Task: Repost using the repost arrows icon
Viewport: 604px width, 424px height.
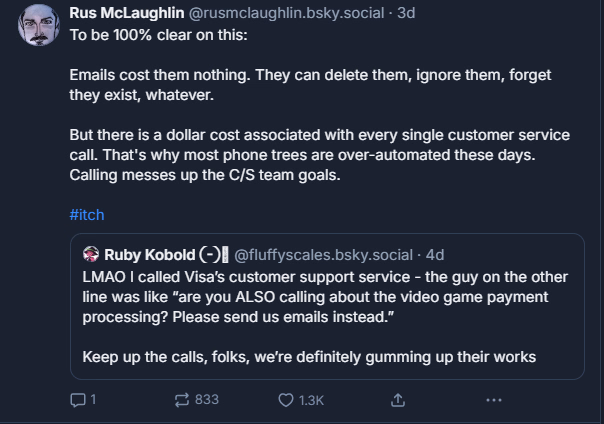Action: 182,400
